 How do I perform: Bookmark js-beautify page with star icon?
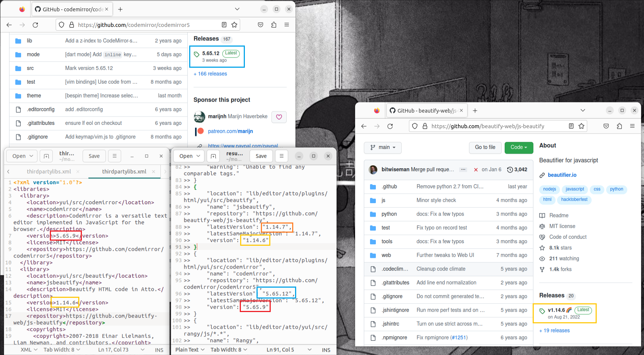click(x=581, y=126)
